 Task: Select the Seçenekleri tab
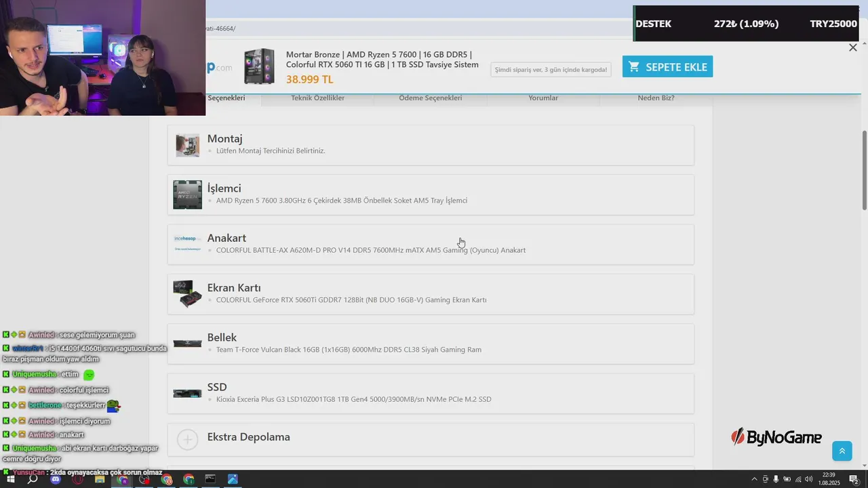(226, 98)
